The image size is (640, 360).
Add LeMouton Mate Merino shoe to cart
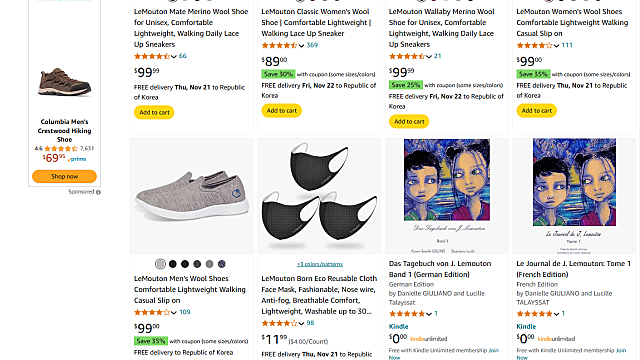[154, 112]
